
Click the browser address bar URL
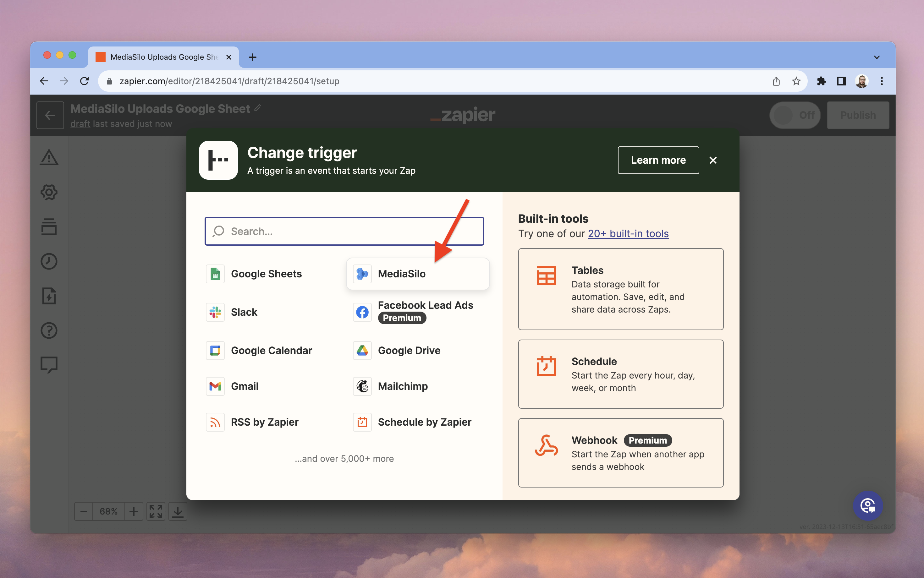229,81
